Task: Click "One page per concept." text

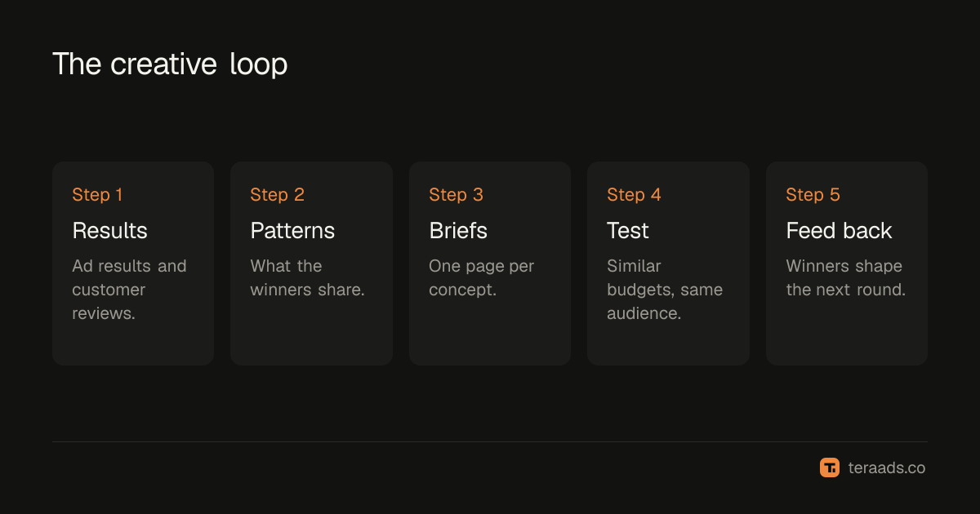Action: tap(482, 278)
